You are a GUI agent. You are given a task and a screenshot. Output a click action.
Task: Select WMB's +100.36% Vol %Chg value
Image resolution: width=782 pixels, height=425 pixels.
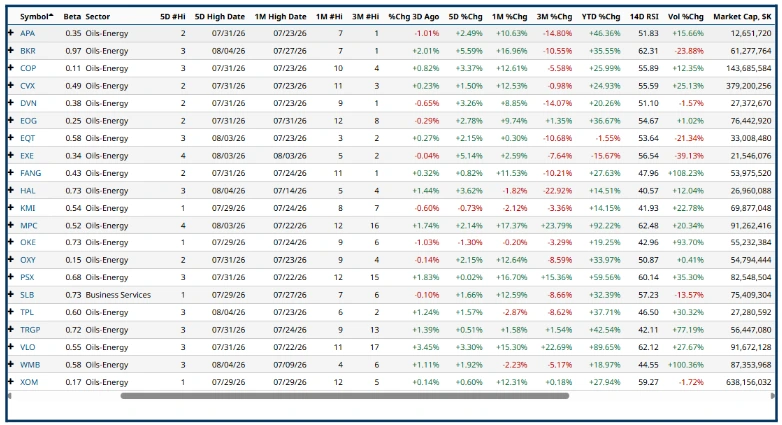(x=684, y=364)
